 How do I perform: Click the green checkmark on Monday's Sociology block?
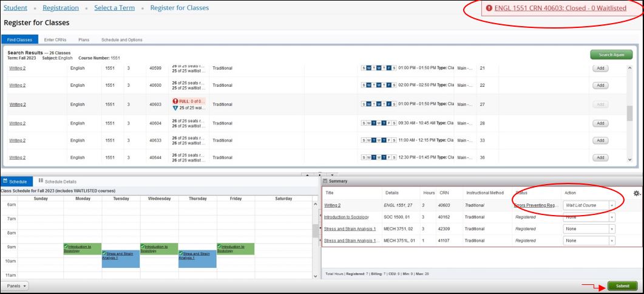pos(66,247)
